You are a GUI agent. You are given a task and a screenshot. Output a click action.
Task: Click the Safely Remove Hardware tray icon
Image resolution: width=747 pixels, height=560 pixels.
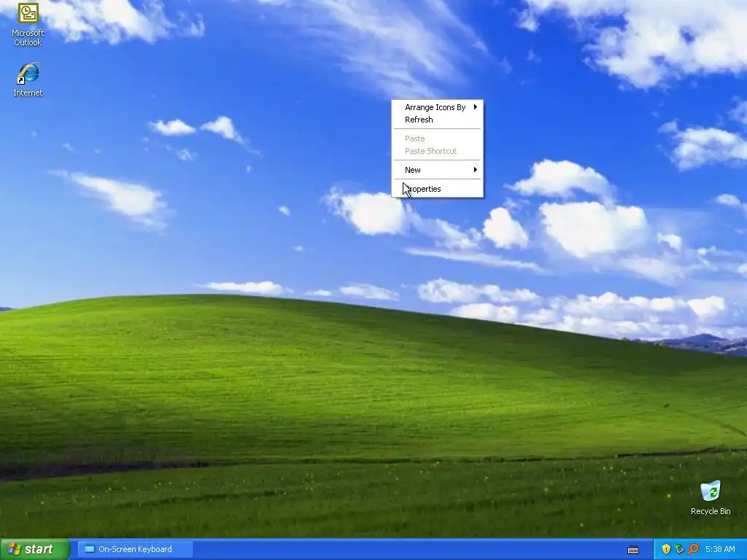(679, 549)
